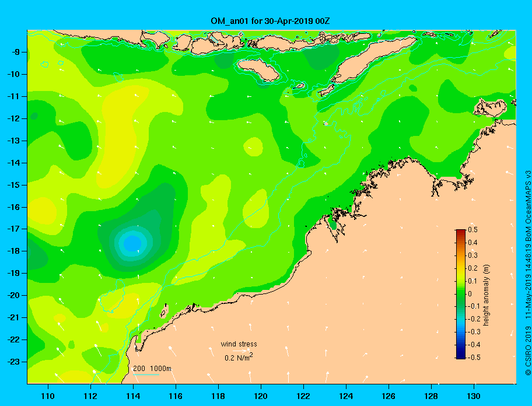Click longitude axis label "126"
Image resolution: width=532 pixels, height=406 pixels.
pyautogui.click(x=388, y=396)
